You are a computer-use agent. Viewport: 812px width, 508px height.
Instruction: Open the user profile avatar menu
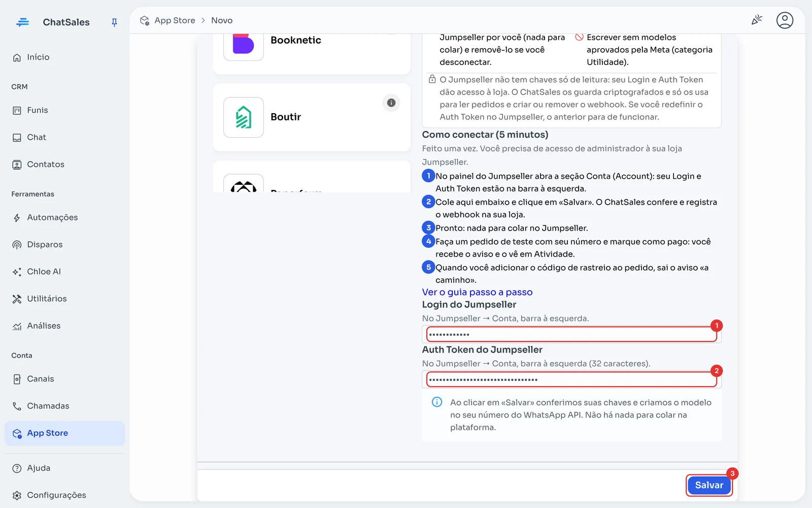tap(785, 20)
